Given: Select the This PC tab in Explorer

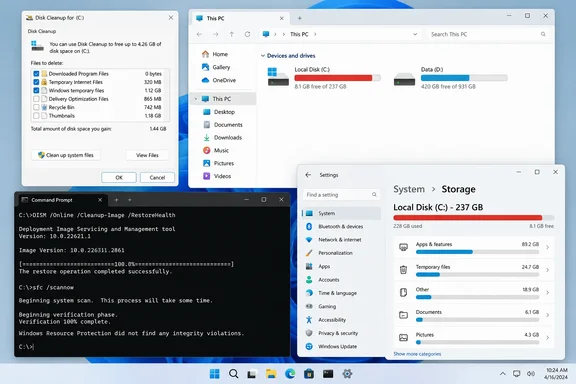Looking at the screenshot, I should (240, 18).
